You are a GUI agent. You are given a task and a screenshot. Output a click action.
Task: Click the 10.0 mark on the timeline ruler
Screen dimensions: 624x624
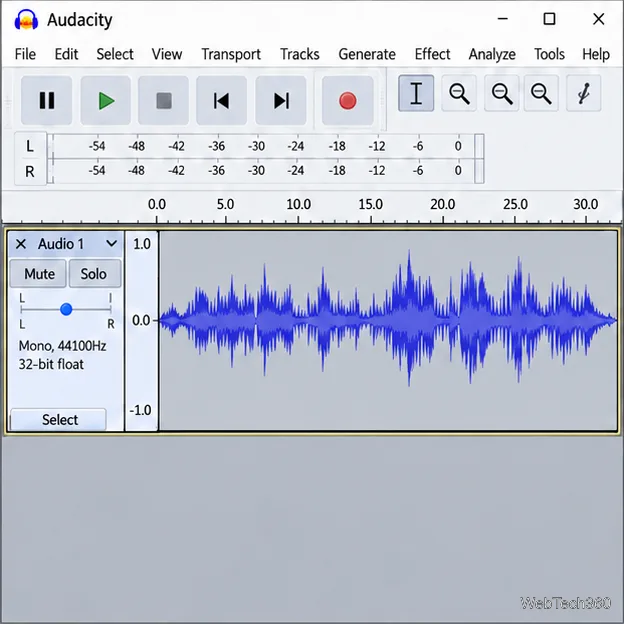click(x=298, y=204)
